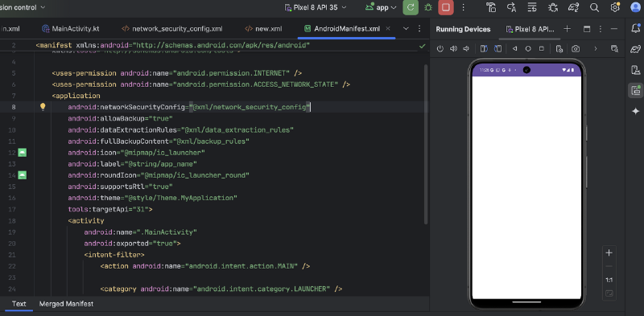The image size is (644, 316).
Task: Open the Layout Inspector toggle icon
Action: point(614,49)
